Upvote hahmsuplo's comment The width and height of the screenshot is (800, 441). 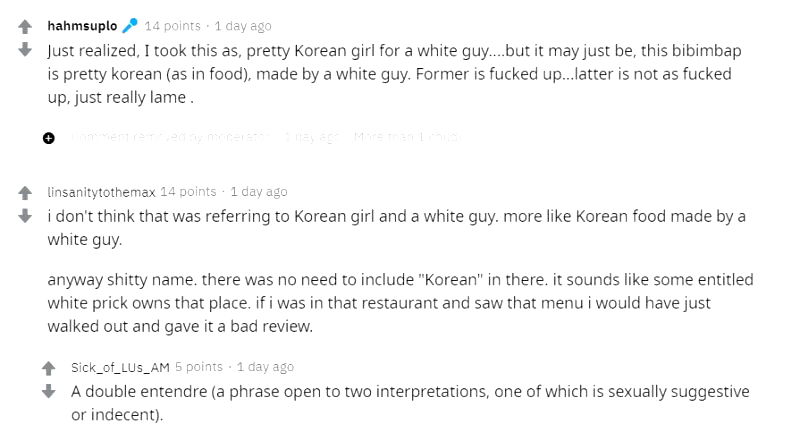tap(26, 27)
